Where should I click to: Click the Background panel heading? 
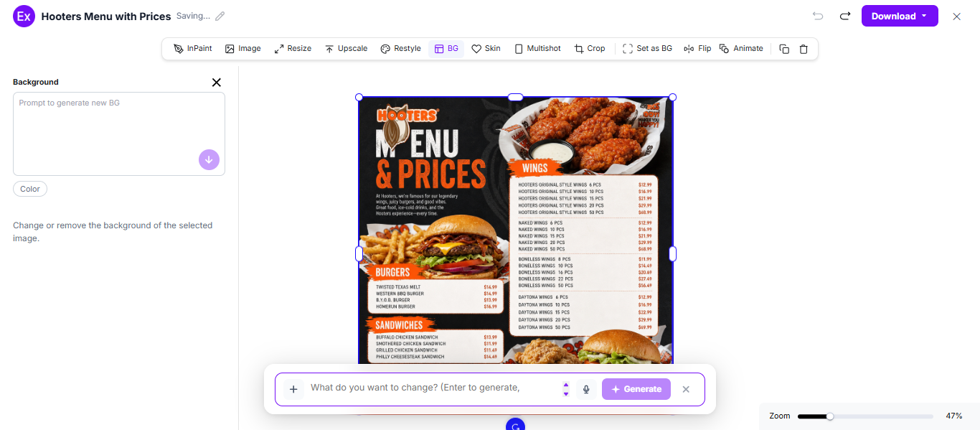click(36, 82)
